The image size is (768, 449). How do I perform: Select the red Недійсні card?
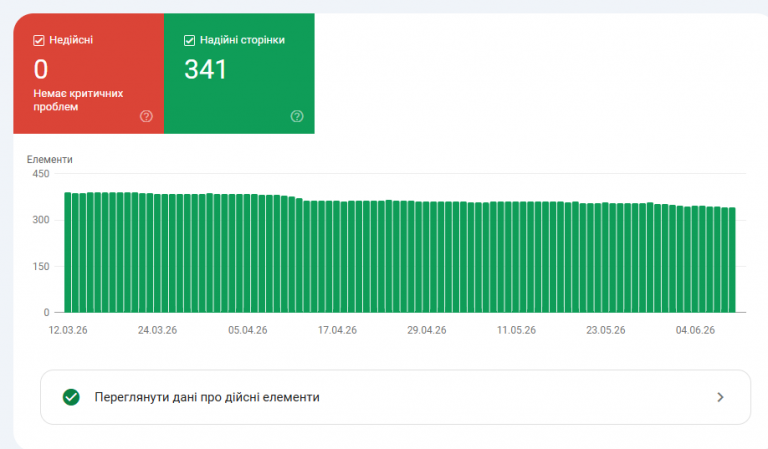tap(89, 73)
